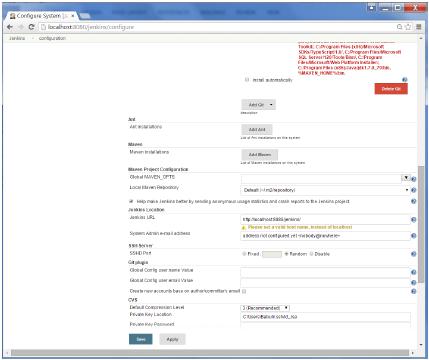Bookmark the page with the star icon
This screenshot has width=429, height=360.
click(408, 27)
